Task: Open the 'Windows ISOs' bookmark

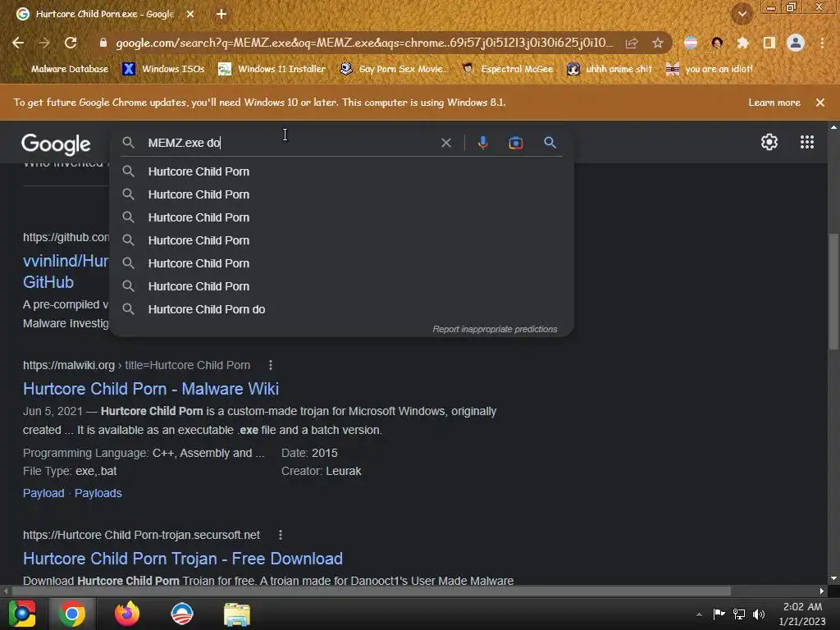Action: (x=164, y=69)
